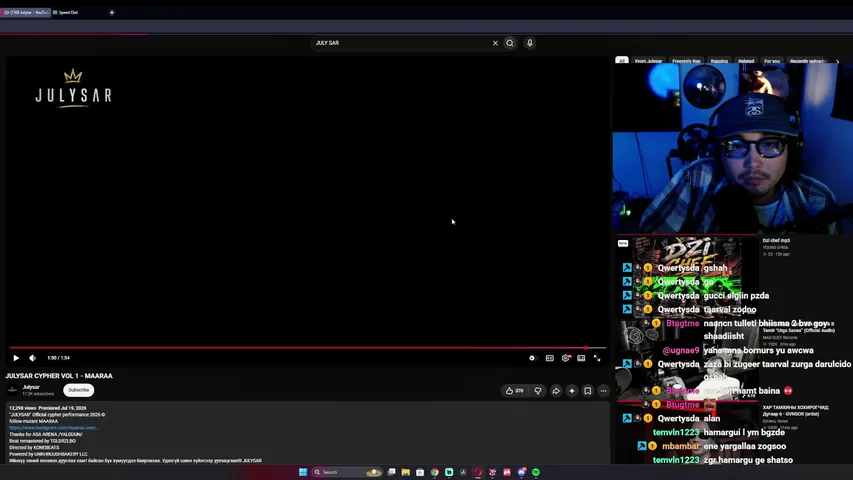Open Spotify from the taskbar

536,472
